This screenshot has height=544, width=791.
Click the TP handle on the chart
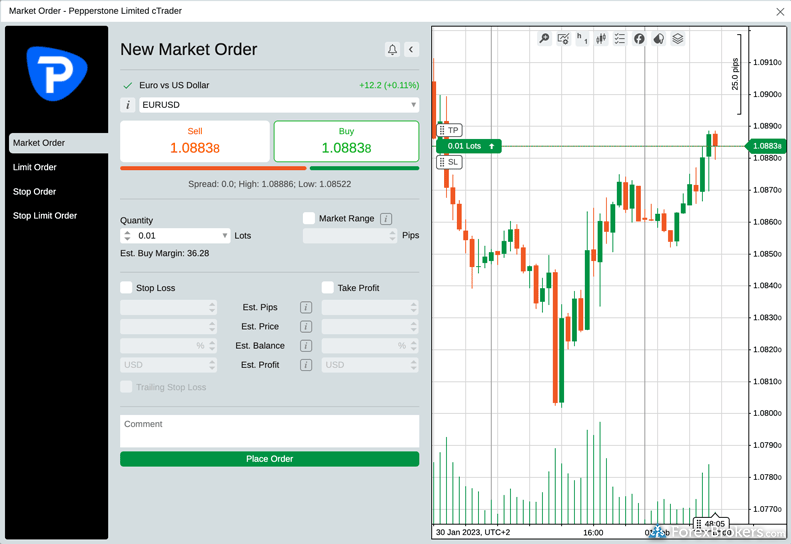click(450, 130)
